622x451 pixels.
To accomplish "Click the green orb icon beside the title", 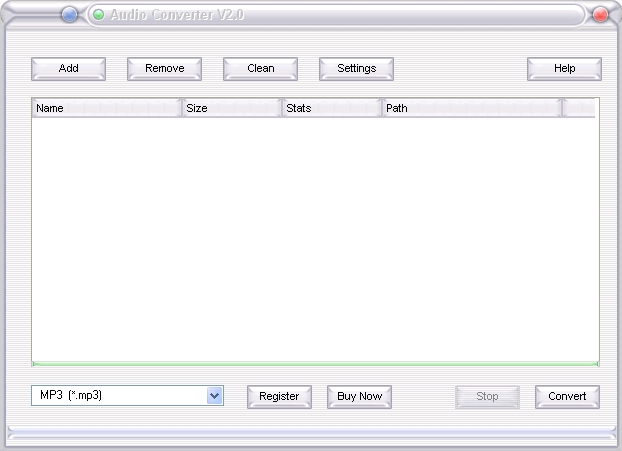I will (98, 15).
